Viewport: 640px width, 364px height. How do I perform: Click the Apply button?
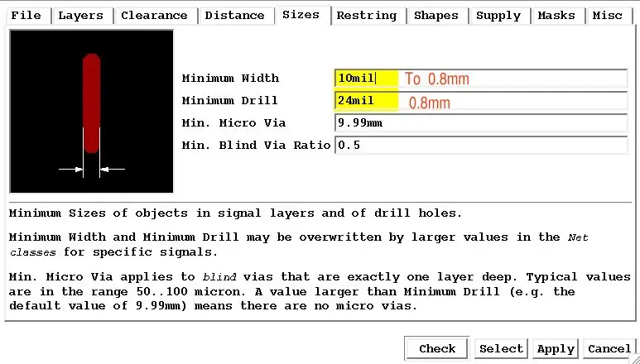(x=556, y=349)
